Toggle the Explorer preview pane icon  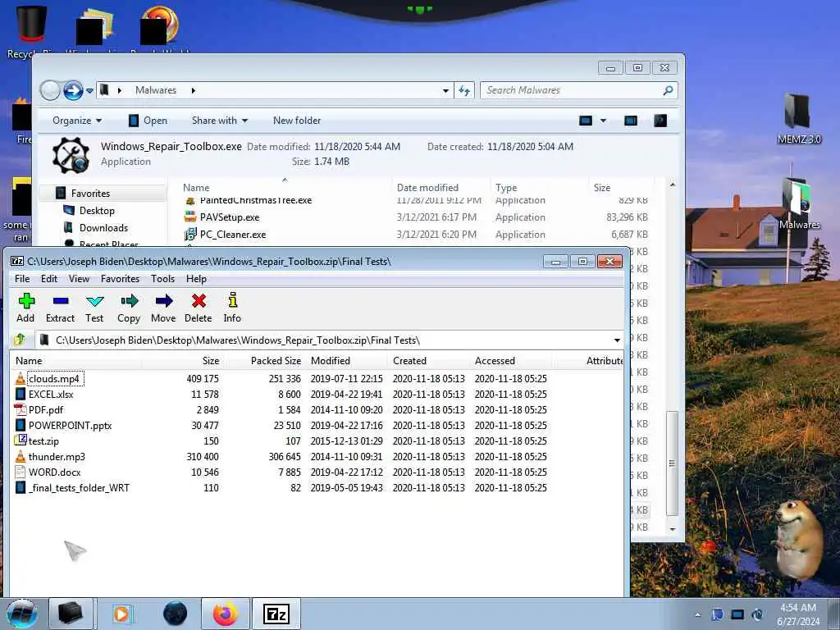coord(631,121)
